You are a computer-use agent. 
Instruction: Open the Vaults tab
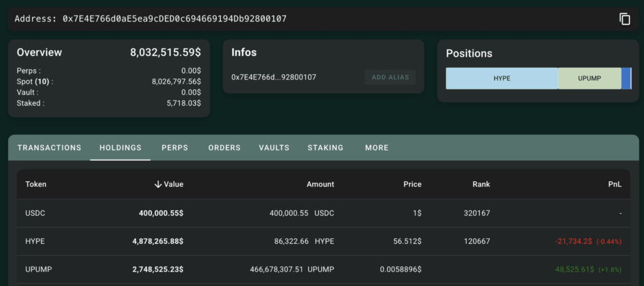[274, 148]
